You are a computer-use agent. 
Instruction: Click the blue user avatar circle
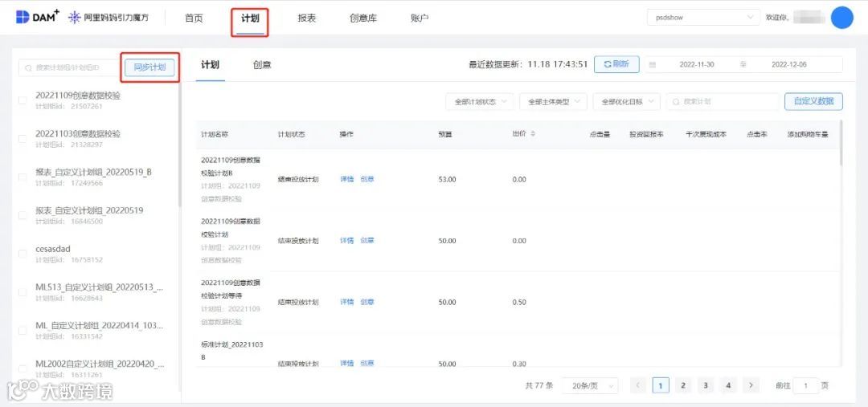[x=842, y=18]
